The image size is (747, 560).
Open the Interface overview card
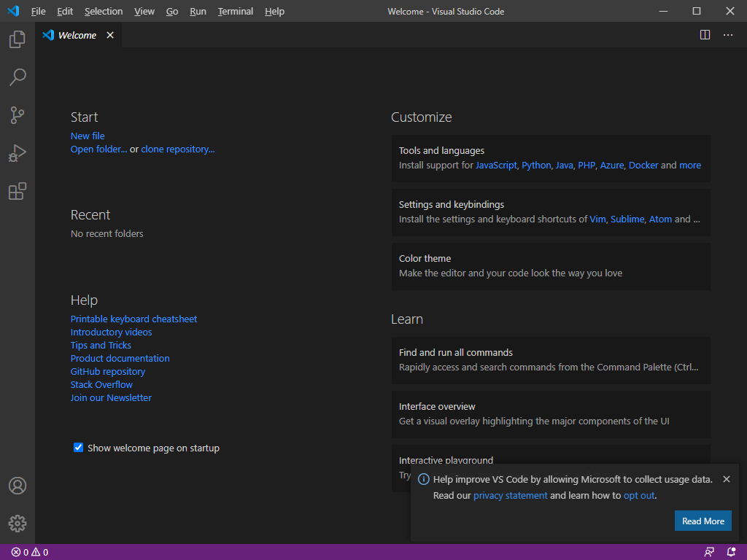coord(551,414)
